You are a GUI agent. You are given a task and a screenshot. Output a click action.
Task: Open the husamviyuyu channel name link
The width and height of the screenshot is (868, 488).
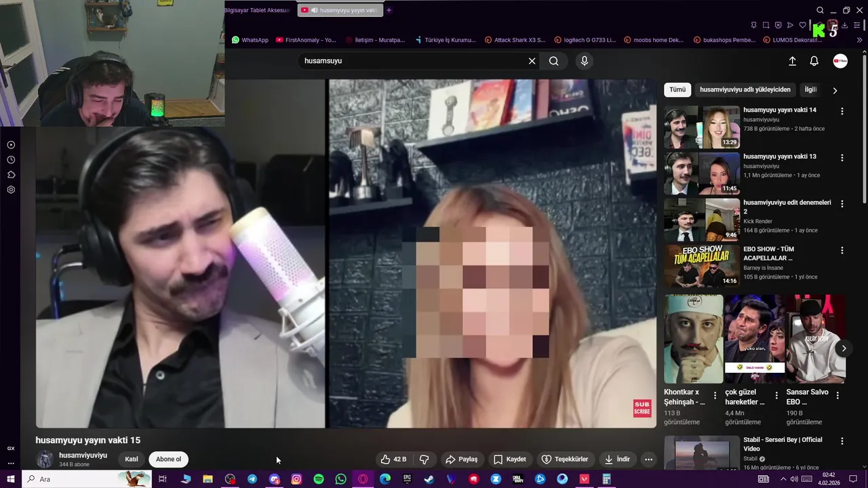pyautogui.click(x=83, y=455)
